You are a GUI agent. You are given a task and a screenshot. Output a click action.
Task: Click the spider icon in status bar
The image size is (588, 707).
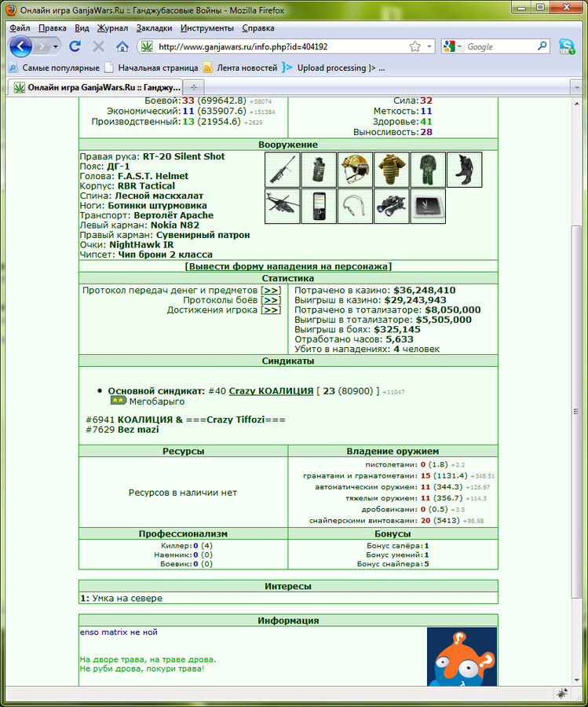click(562, 694)
